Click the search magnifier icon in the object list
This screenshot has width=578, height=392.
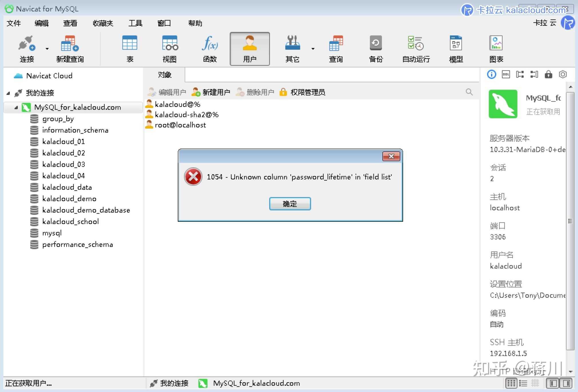[469, 92]
